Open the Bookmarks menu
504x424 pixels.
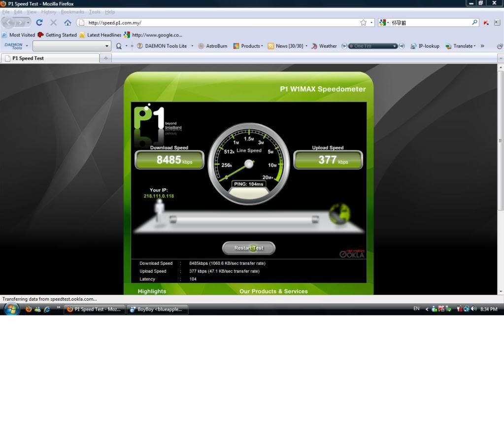click(x=72, y=12)
